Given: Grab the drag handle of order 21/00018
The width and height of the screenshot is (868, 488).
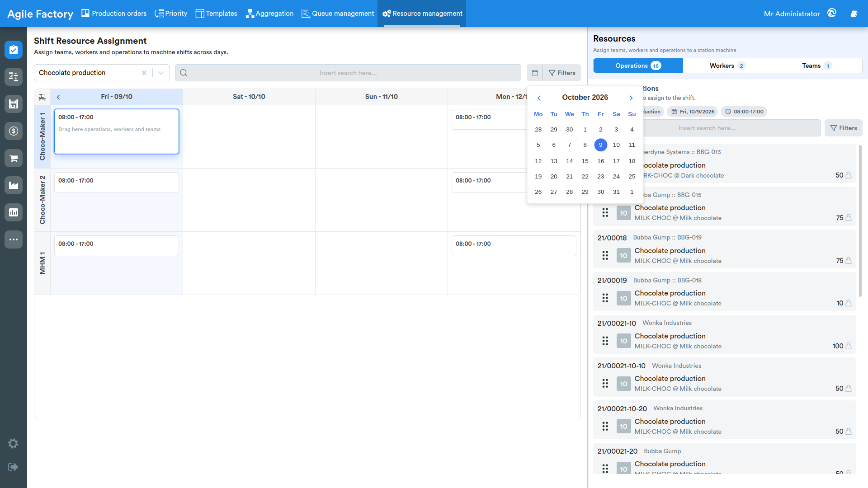Looking at the screenshot, I should (x=605, y=256).
